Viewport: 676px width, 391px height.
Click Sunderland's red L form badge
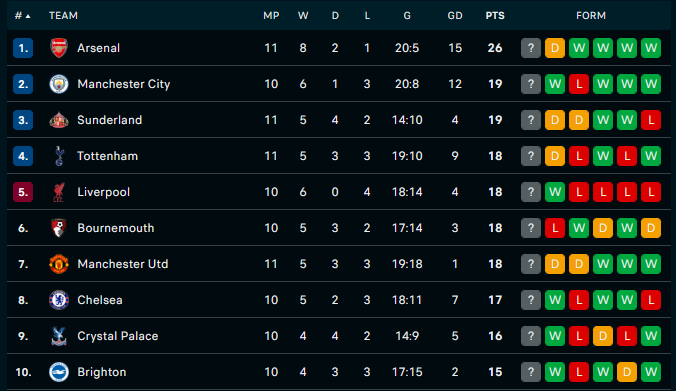tap(651, 120)
